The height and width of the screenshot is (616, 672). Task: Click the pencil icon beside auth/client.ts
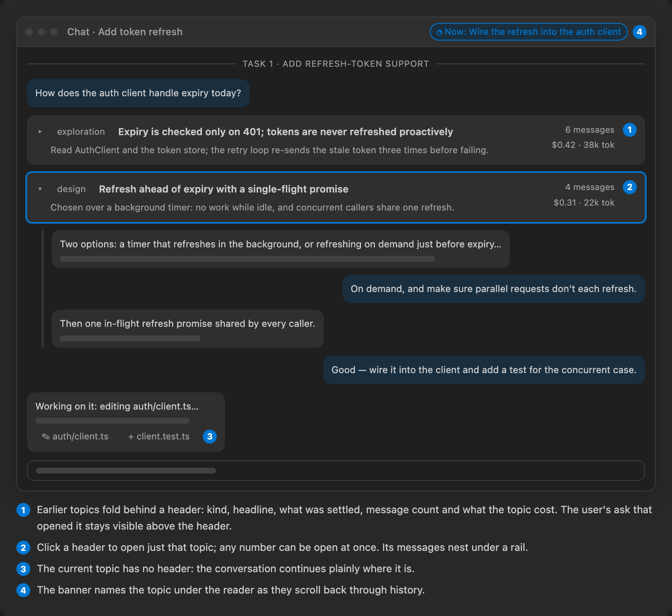pos(46,437)
